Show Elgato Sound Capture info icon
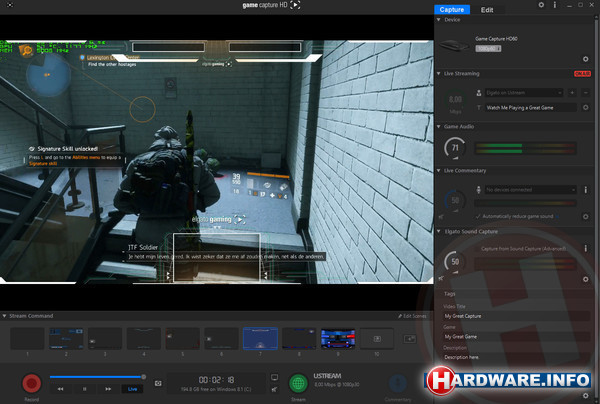 point(585,249)
